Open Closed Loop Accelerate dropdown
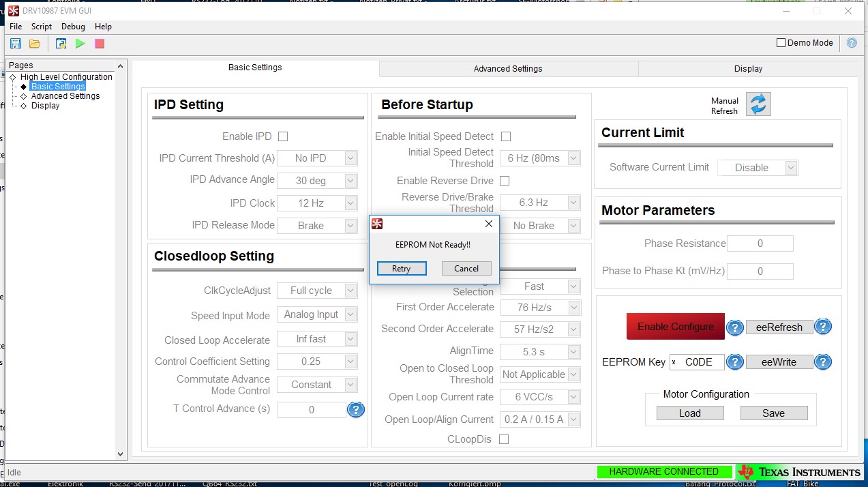868x487 pixels. [317, 339]
